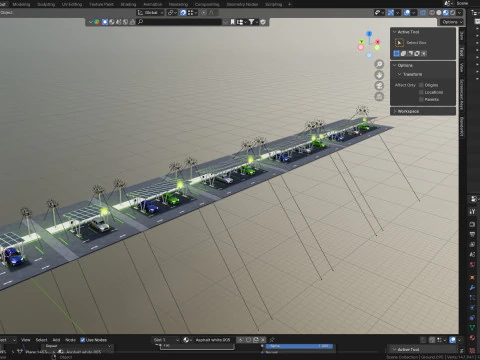
Task: Toggle X-ray mode
Action: pos(423,13)
